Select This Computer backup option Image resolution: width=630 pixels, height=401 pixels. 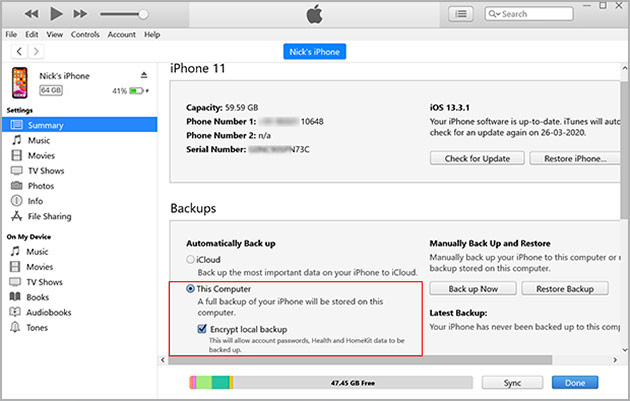coord(190,288)
